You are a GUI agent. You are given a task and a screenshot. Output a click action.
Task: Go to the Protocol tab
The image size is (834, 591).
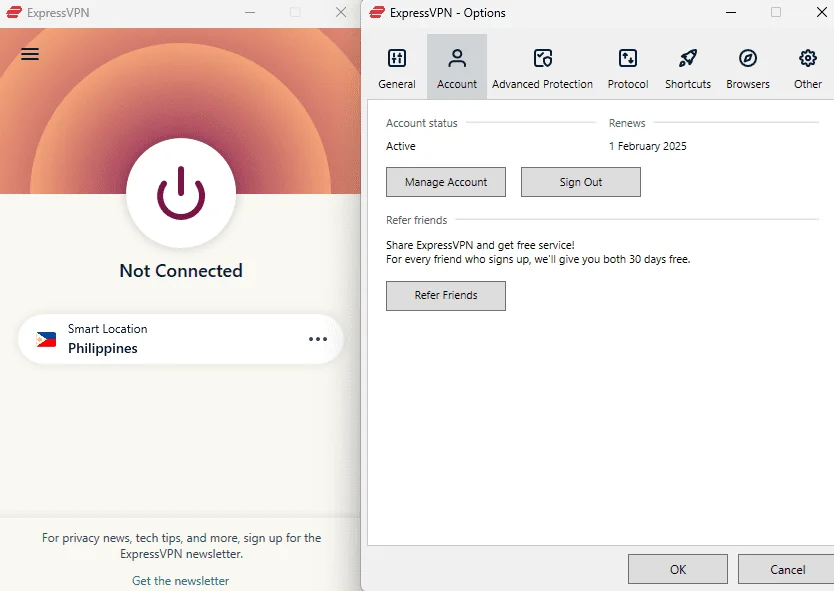click(628, 67)
